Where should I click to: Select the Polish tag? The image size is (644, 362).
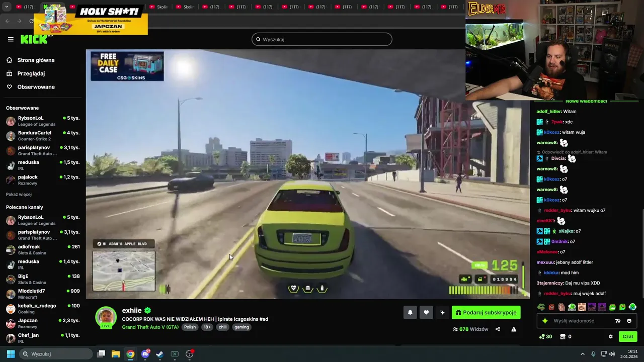tap(190, 327)
